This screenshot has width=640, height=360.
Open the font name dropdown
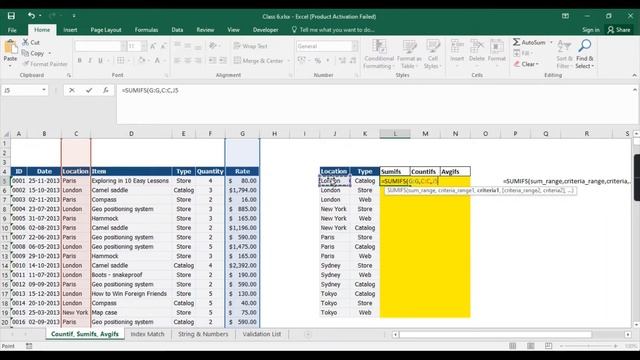click(x=123, y=46)
